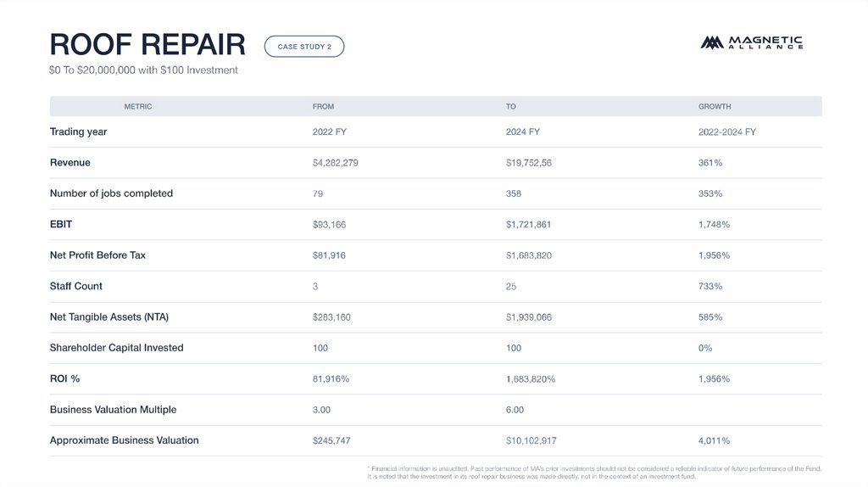Image resolution: width=868 pixels, height=487 pixels.
Task: Select the METRIC column header
Action: pyautogui.click(x=138, y=107)
